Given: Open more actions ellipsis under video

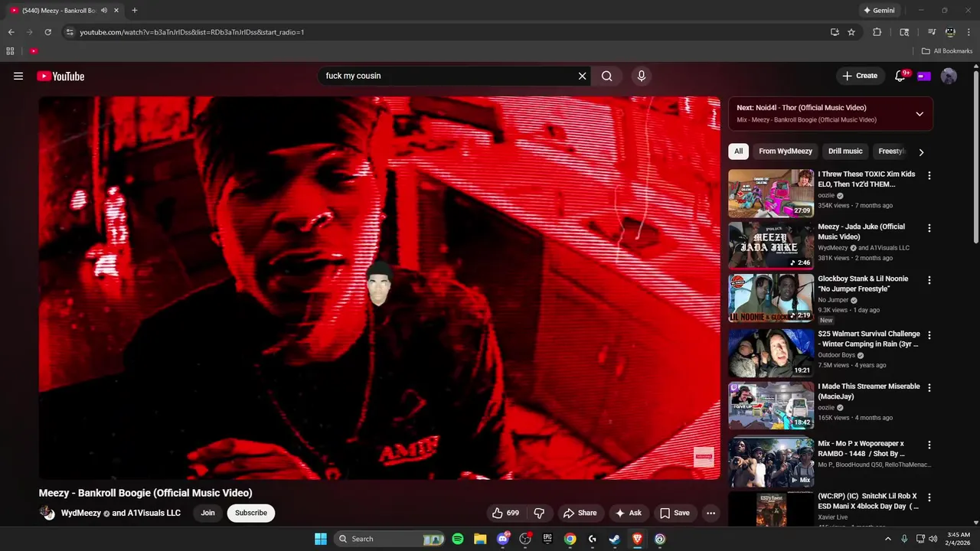Looking at the screenshot, I should tap(710, 513).
